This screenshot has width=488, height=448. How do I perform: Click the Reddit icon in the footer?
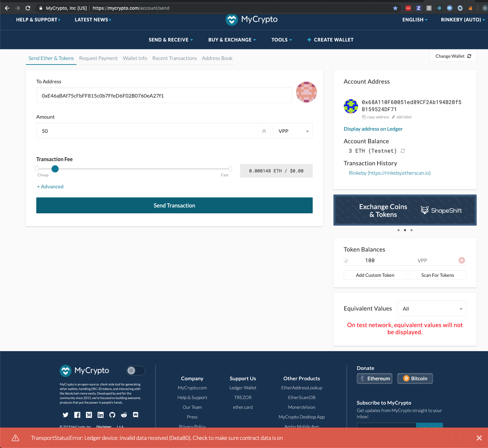point(124,415)
